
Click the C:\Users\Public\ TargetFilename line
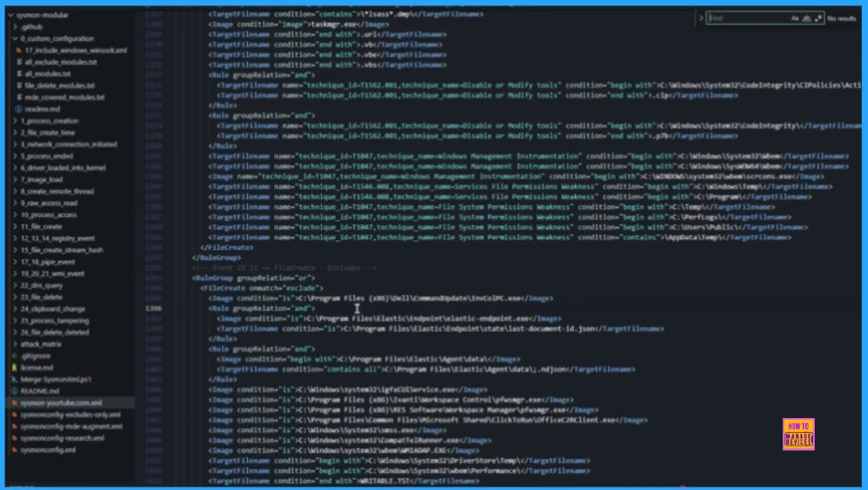click(x=508, y=227)
